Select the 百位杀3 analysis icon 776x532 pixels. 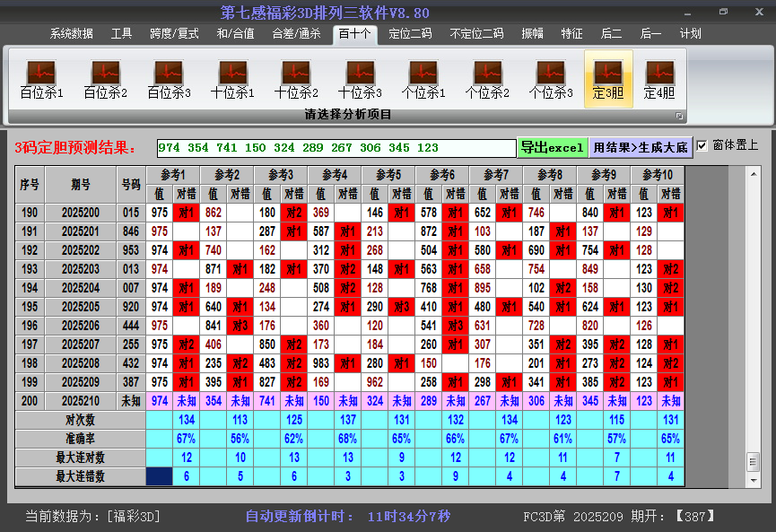169,79
